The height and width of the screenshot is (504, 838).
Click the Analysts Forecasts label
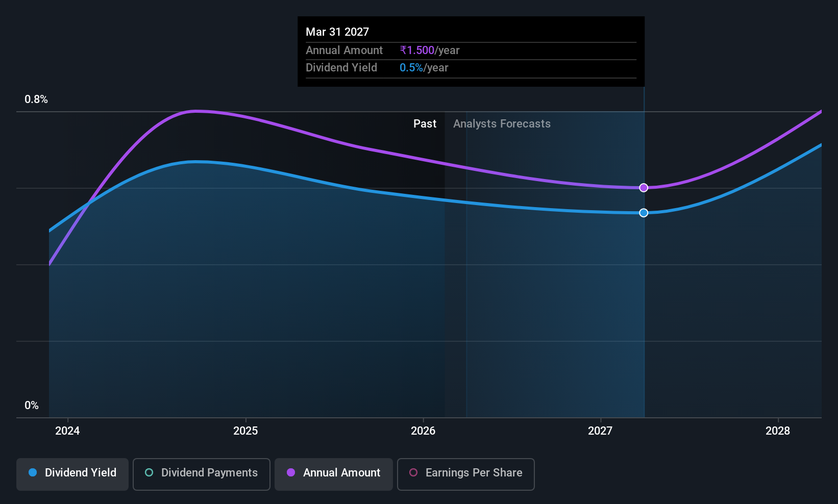(502, 124)
